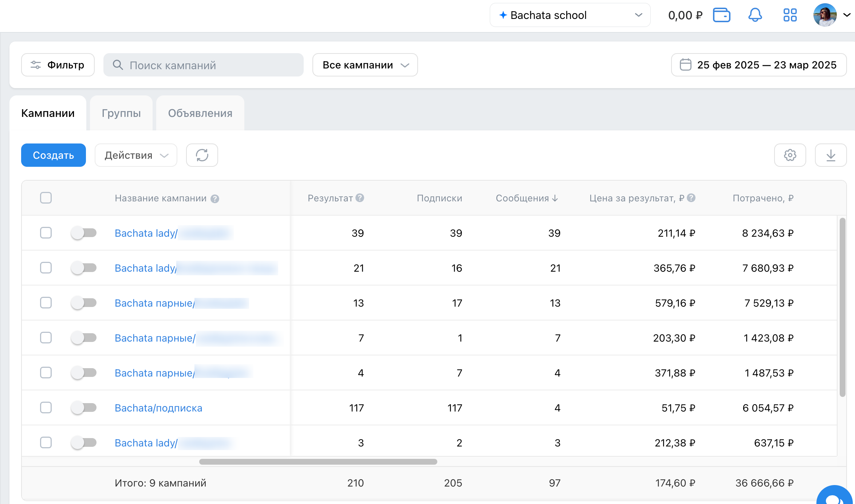Expand the Действия actions dropdown

click(x=136, y=155)
